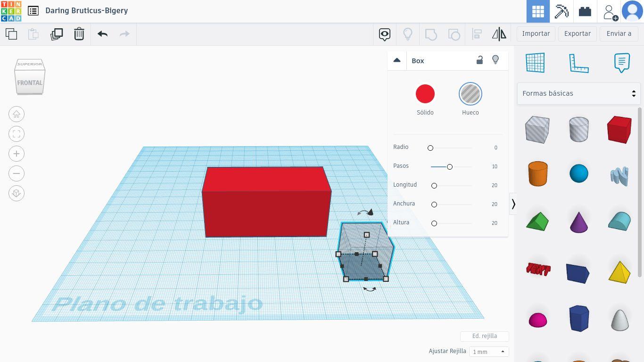Select the purple Cone shape
The image size is (644, 362).
579,222
